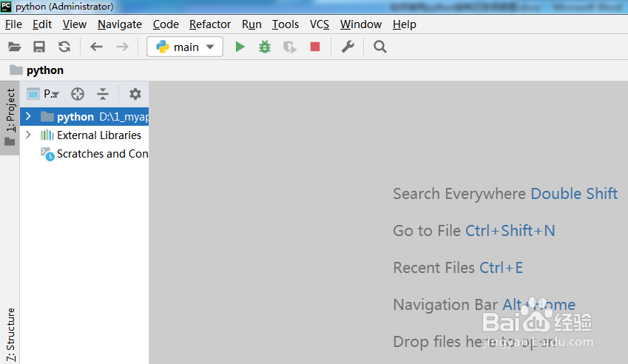Click the python breadcrumb in navigation bar
Image resolution: width=628 pixels, height=364 pixels.
point(45,70)
